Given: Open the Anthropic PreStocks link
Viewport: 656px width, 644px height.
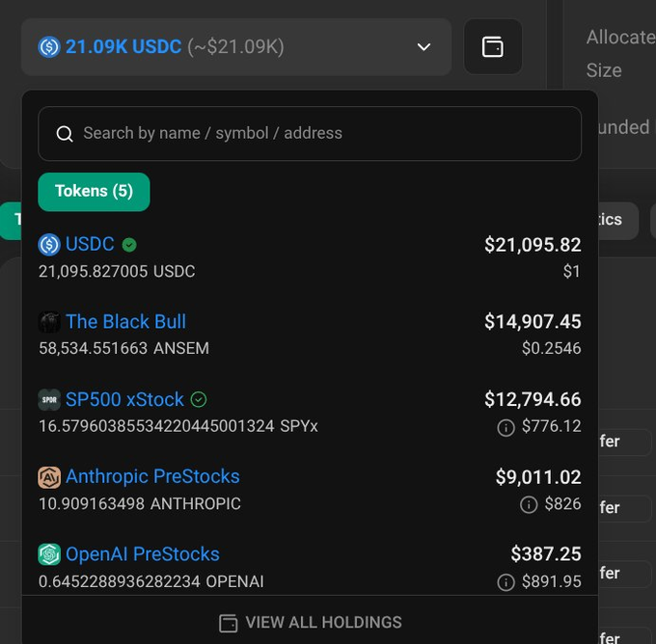Looking at the screenshot, I should pyautogui.click(x=152, y=476).
